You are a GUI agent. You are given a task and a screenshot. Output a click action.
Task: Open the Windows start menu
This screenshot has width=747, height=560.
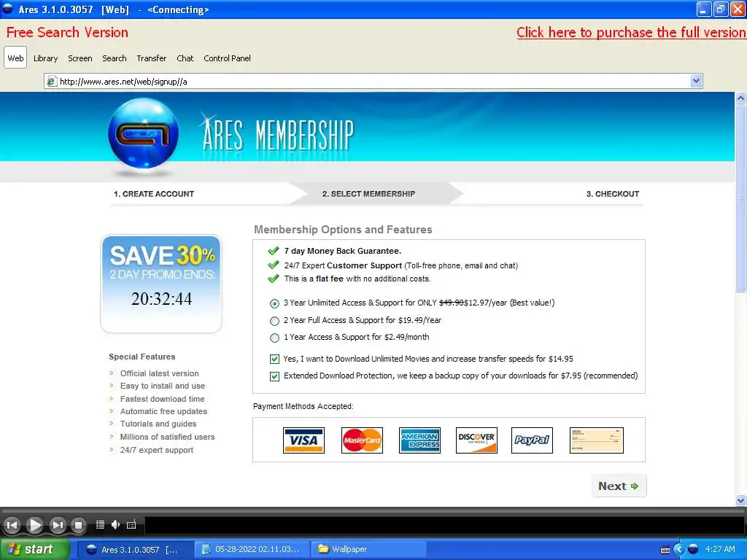tap(34, 549)
